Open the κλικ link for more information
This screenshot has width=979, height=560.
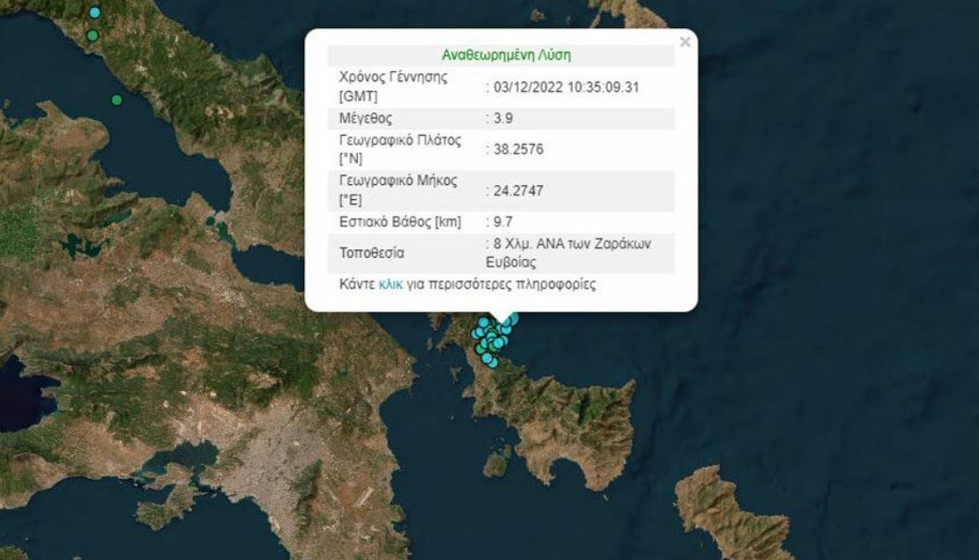coord(390,285)
